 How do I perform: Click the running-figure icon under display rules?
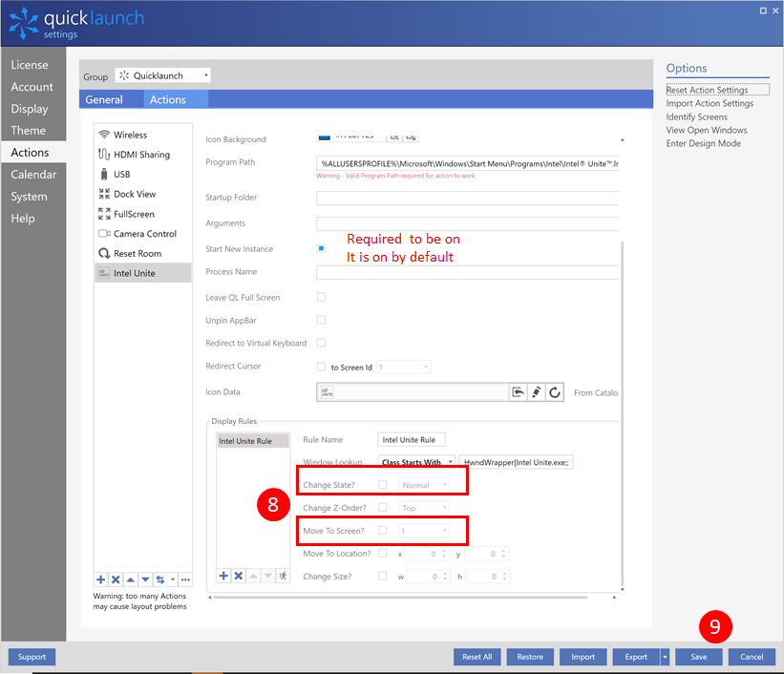tap(283, 576)
